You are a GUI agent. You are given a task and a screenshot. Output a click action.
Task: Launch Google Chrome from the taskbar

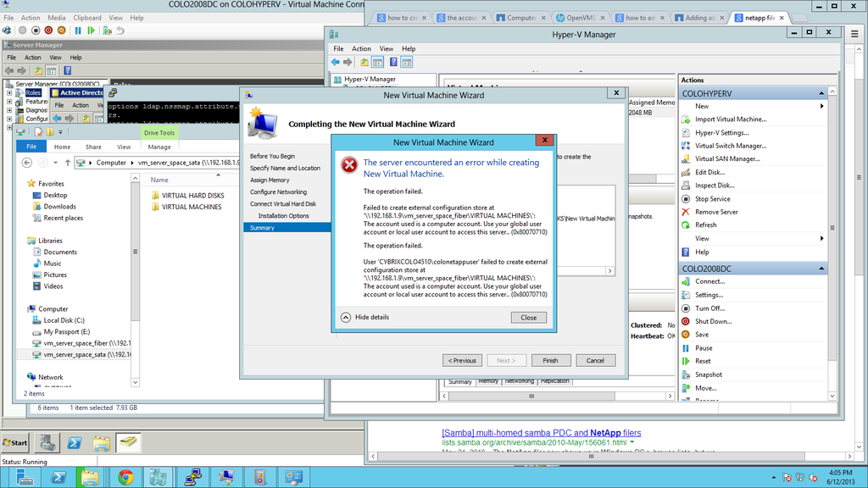[124, 475]
